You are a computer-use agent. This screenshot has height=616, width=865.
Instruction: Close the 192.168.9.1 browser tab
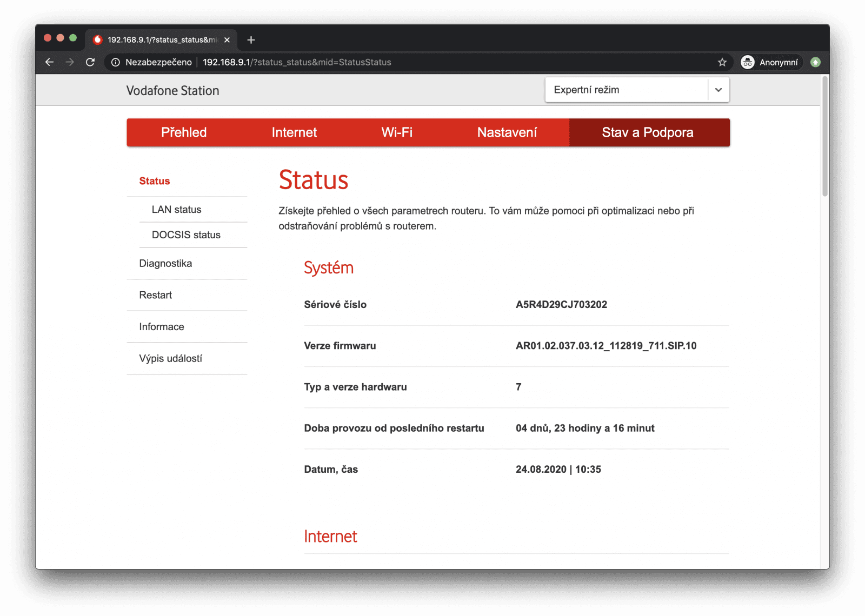pos(227,40)
